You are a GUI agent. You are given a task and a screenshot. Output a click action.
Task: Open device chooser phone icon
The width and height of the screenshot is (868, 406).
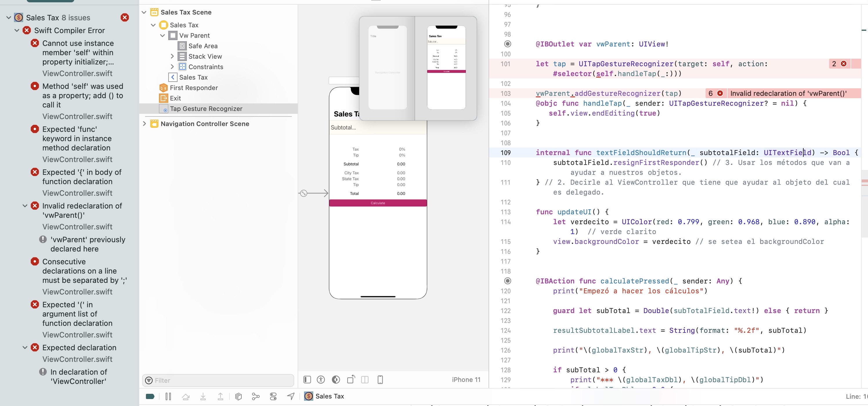[x=380, y=380]
